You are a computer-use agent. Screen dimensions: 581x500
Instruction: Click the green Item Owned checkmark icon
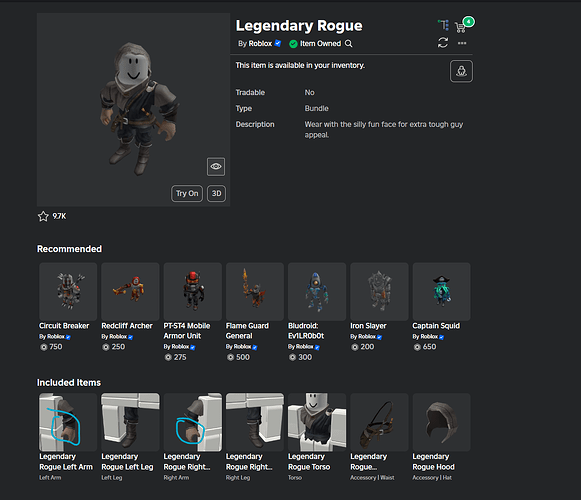pyautogui.click(x=293, y=44)
